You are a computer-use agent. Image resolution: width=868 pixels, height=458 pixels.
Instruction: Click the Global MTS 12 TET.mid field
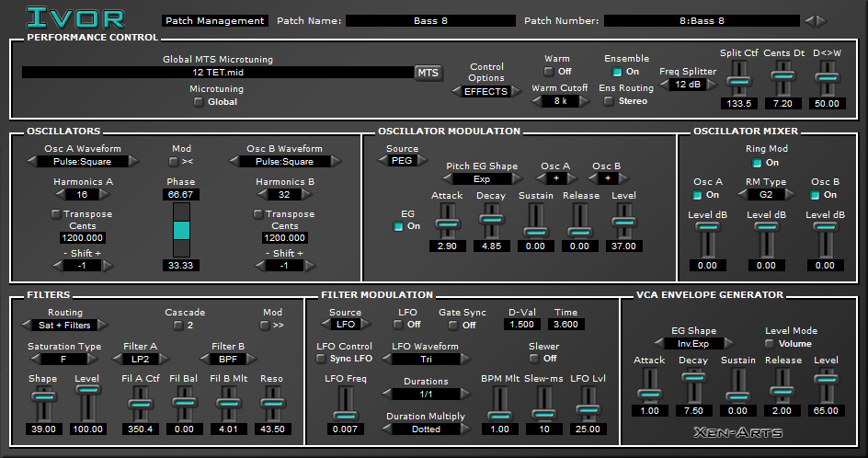[218, 73]
